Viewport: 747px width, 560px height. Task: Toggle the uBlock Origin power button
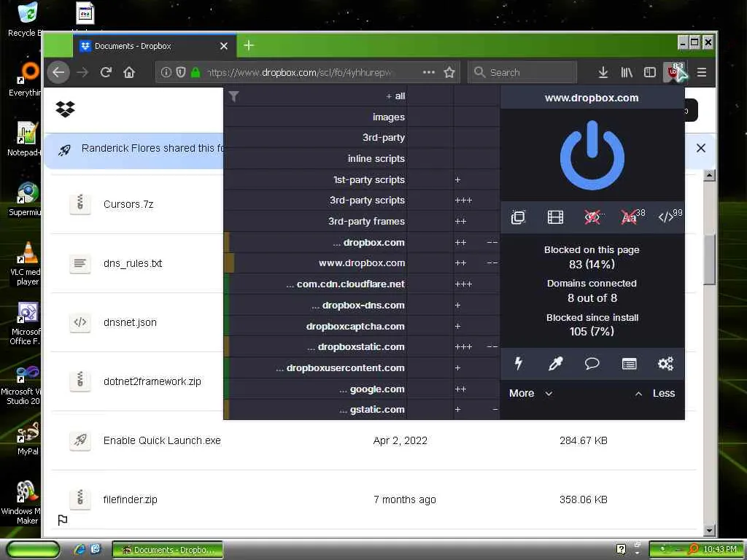coord(592,155)
